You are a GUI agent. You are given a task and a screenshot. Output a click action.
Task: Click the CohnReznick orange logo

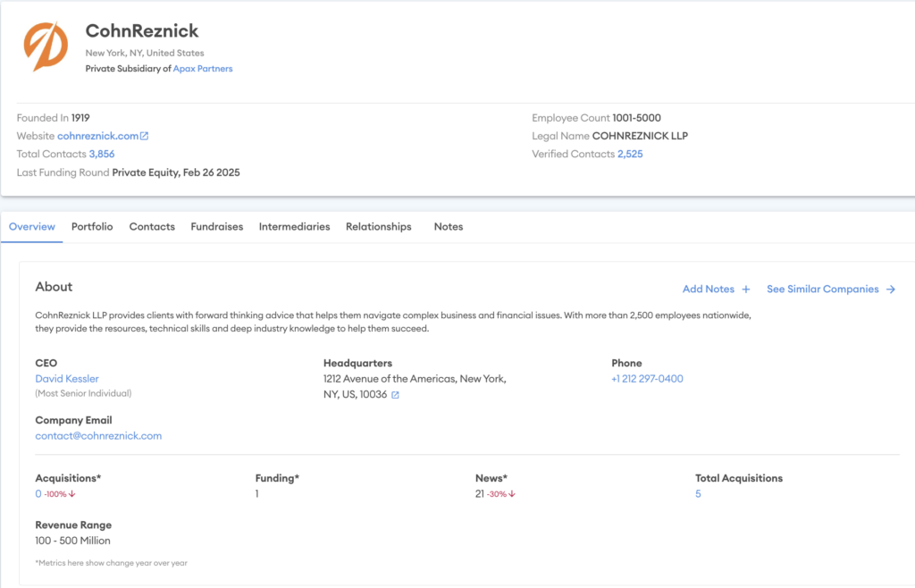46,46
